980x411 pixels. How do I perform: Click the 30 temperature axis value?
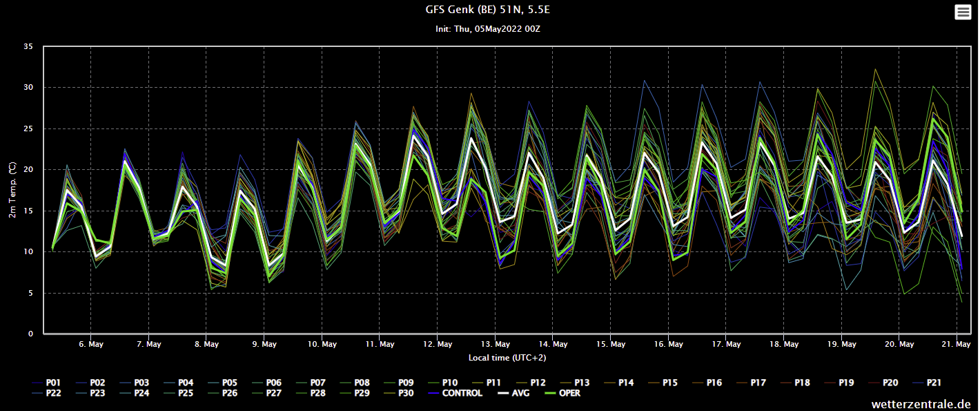tap(28, 88)
